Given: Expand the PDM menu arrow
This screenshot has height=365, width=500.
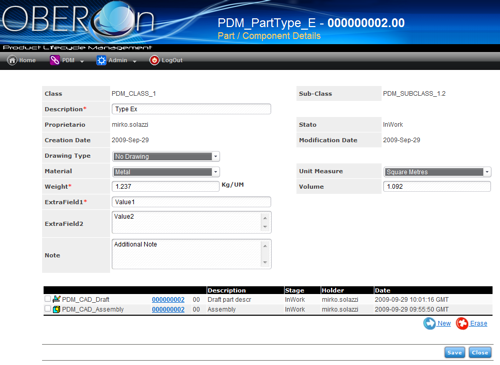Looking at the screenshot, I should click(82, 61).
